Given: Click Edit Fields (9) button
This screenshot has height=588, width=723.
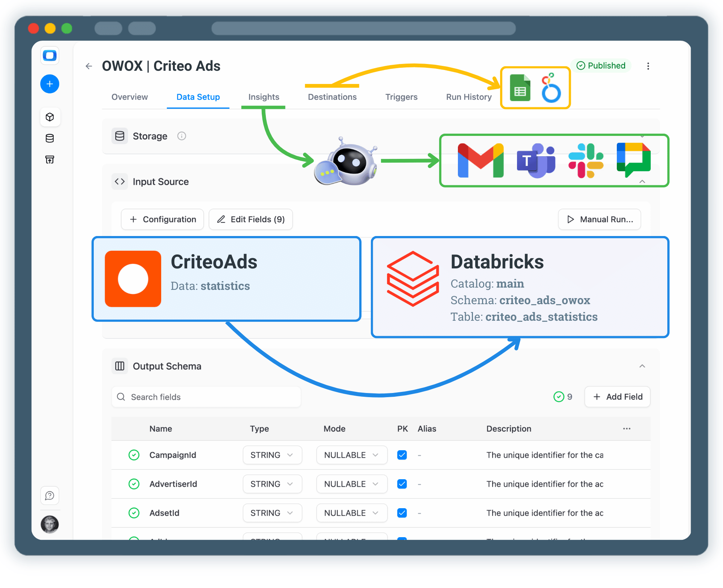Looking at the screenshot, I should [250, 219].
